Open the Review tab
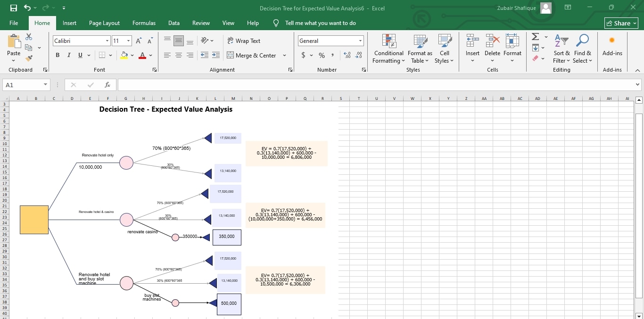 pos(201,23)
